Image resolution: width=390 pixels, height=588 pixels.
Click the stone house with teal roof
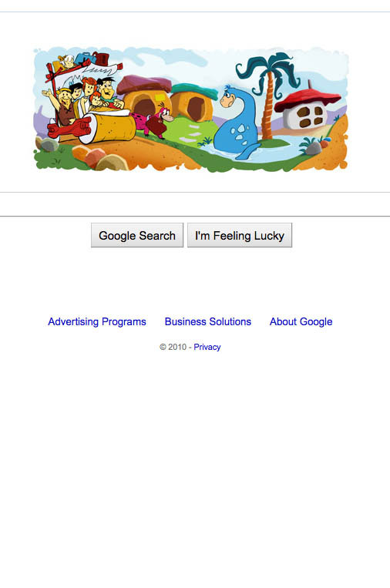tap(194, 102)
